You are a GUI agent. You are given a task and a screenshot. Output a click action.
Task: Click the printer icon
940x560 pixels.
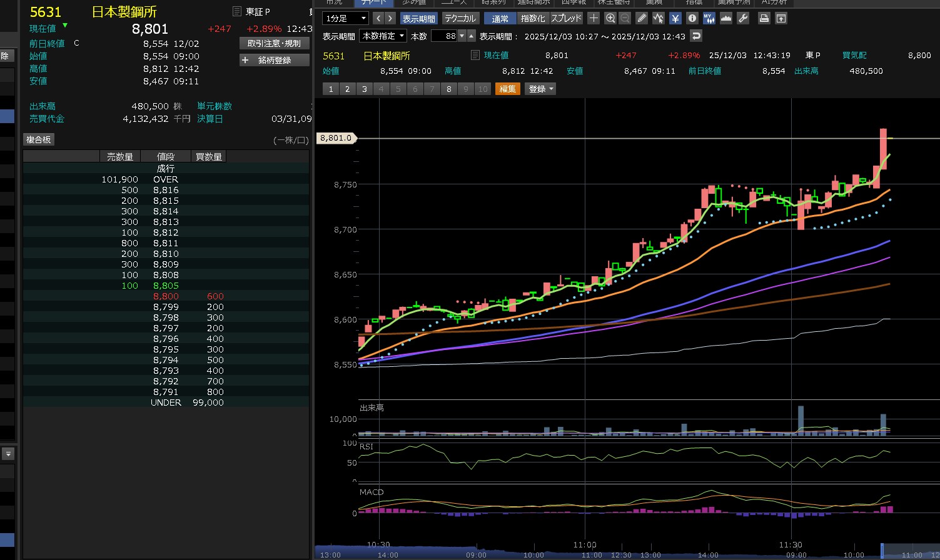(x=764, y=18)
